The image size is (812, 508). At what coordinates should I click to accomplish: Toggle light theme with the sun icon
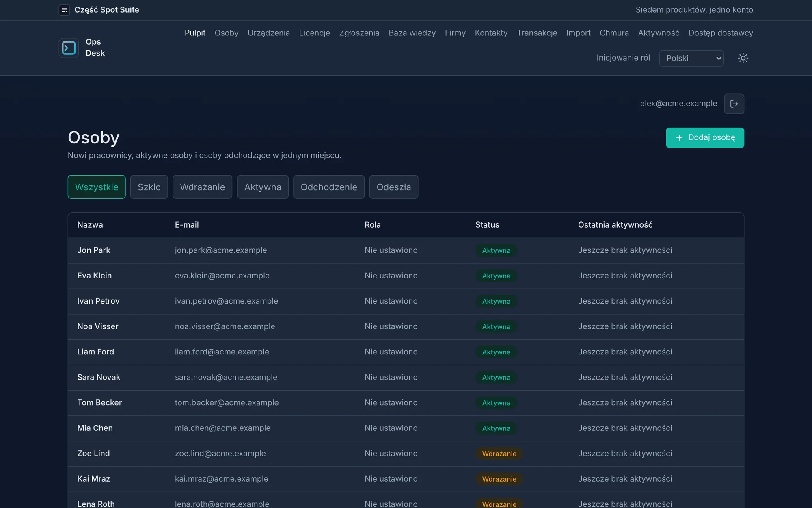[743, 58]
